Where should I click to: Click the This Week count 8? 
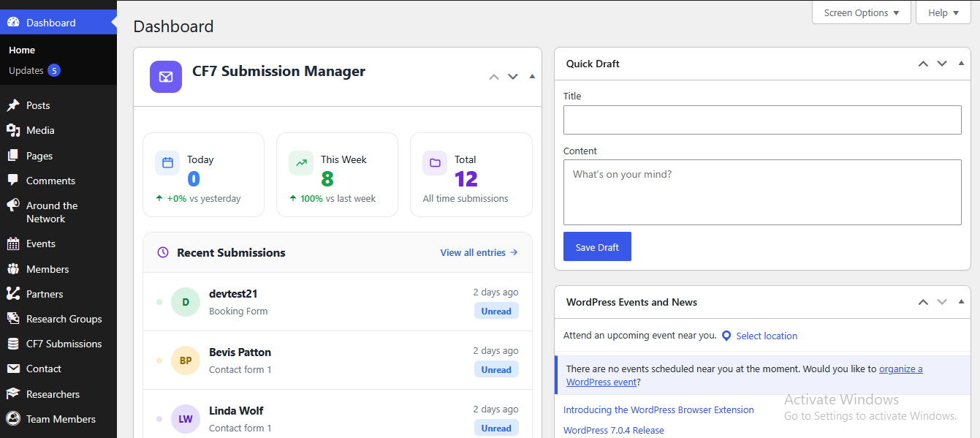[x=327, y=179]
